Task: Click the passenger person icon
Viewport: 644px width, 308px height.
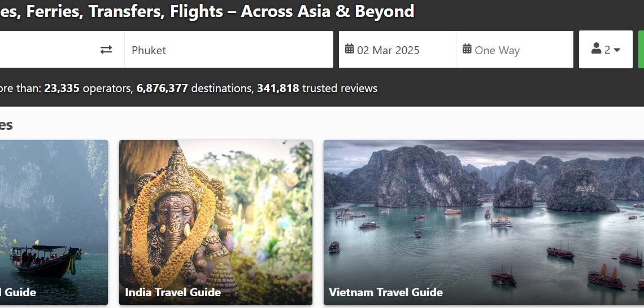Action: [596, 49]
